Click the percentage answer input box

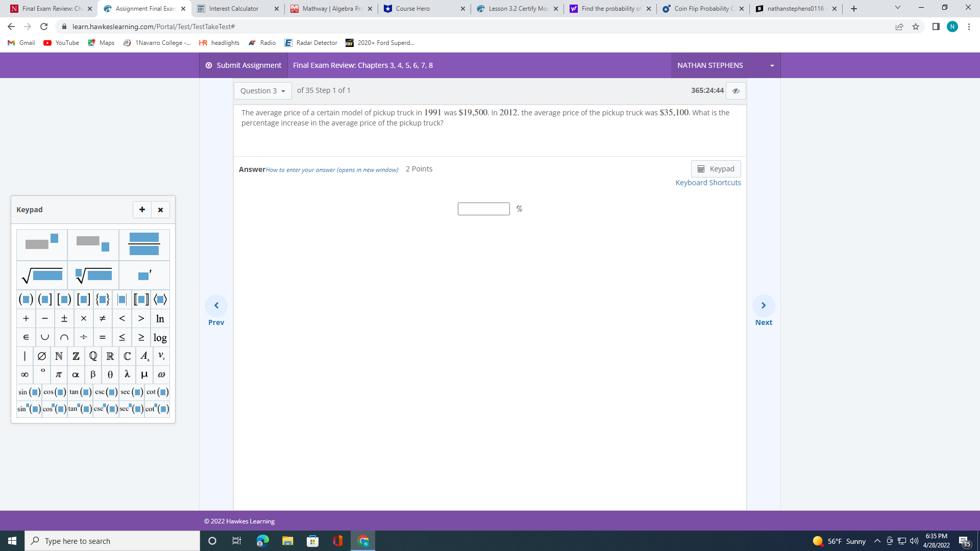[x=483, y=209]
